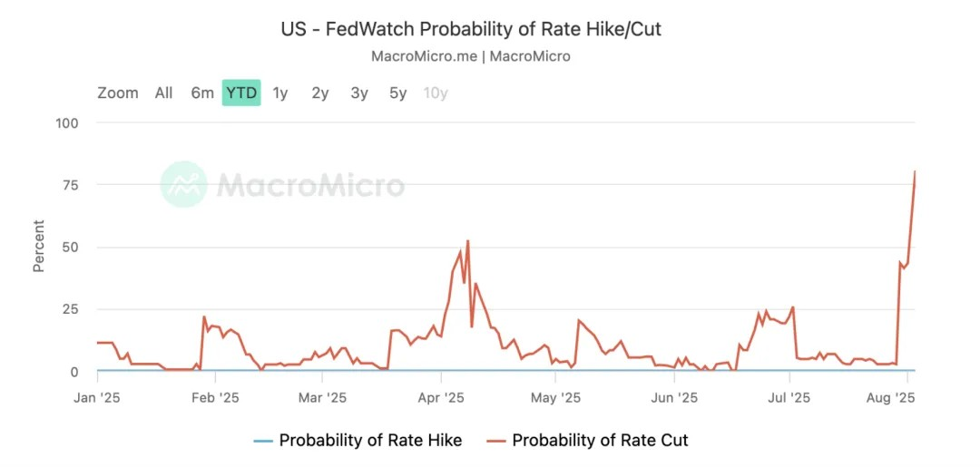Click the MacroMicro watermark logo icon

[x=184, y=184]
